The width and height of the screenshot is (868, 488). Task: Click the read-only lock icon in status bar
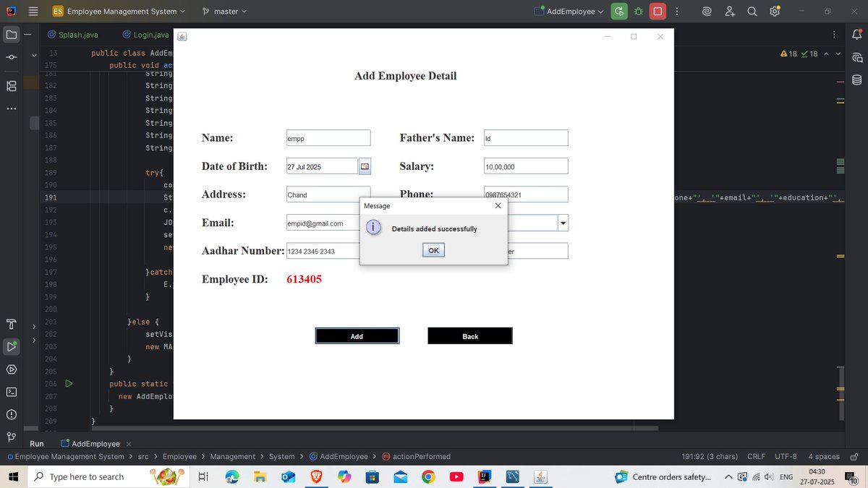point(854,457)
